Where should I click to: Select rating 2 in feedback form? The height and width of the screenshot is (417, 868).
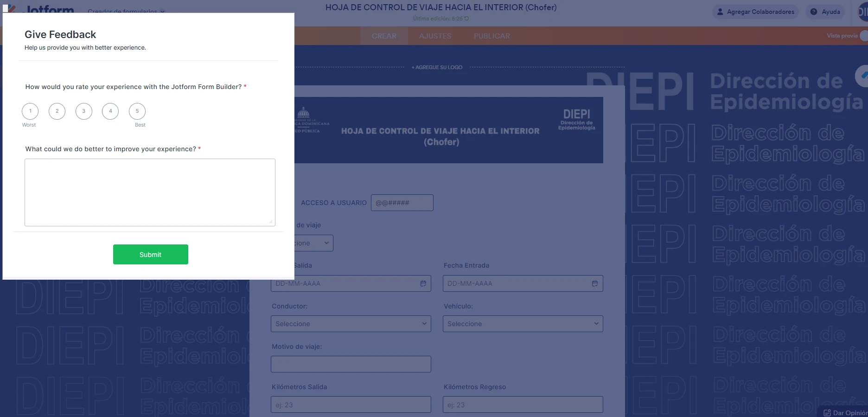click(57, 111)
